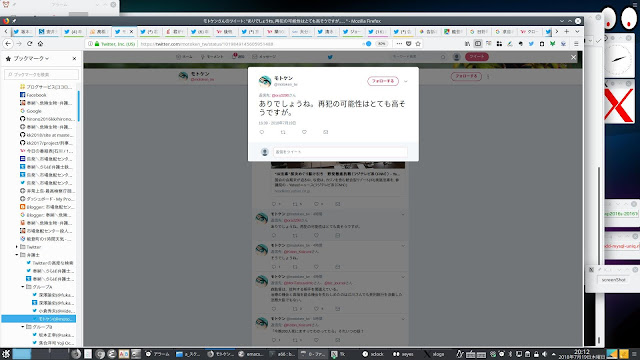Click the direct message envelope icon under the popup tweet
Screen dimensions: 640x360
click(325, 132)
